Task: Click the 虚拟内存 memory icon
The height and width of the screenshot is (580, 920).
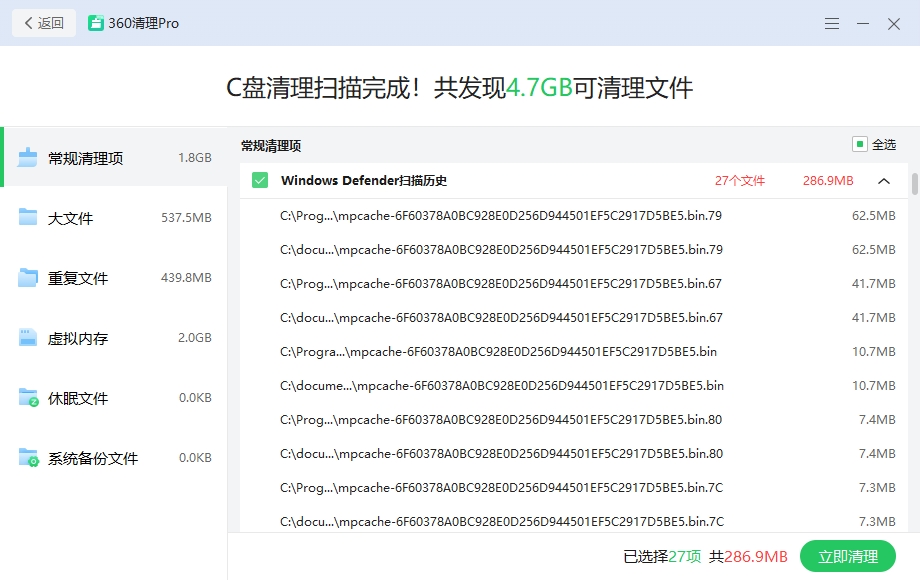Action: (x=28, y=338)
